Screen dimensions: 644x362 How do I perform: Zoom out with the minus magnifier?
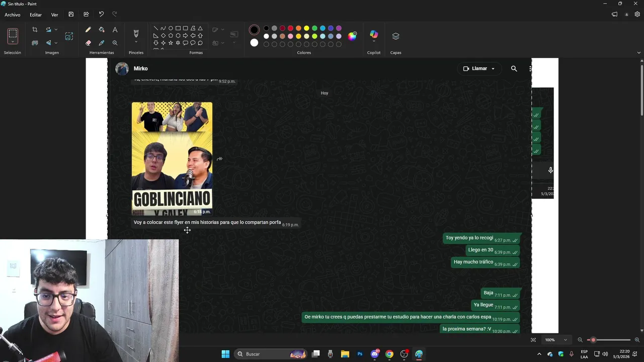(x=580, y=340)
